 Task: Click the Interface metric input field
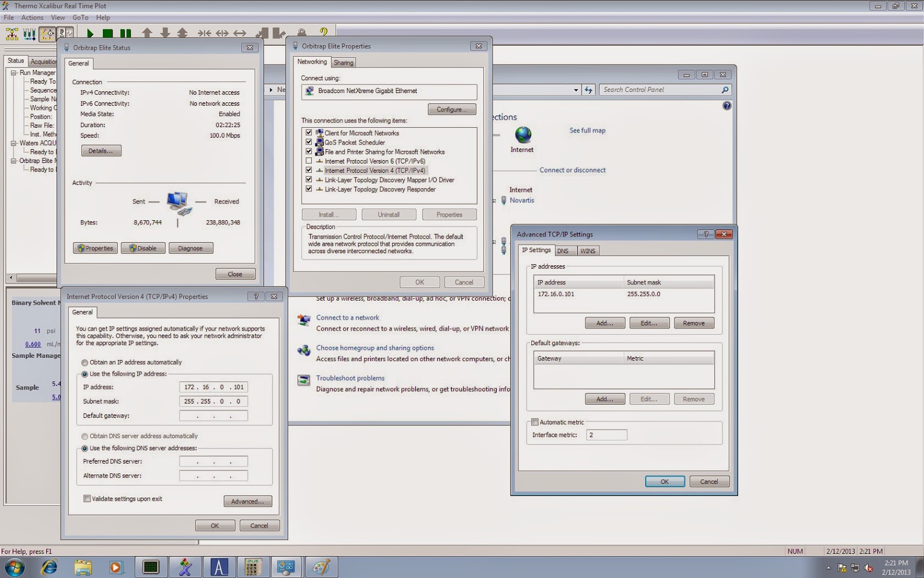coord(606,435)
